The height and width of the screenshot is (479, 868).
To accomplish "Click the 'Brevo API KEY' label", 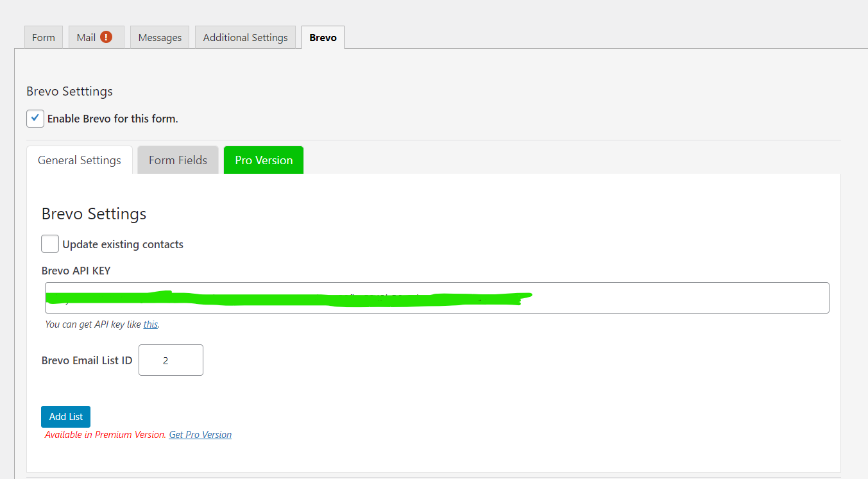I will pos(76,271).
